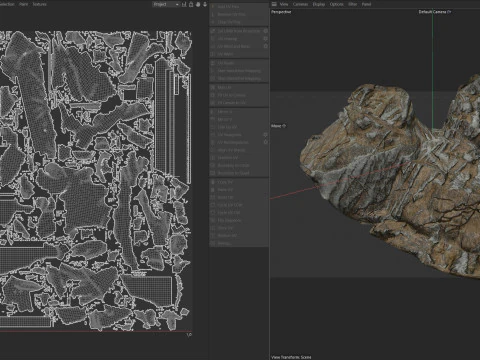Open the Cameras menu

coord(300,4)
